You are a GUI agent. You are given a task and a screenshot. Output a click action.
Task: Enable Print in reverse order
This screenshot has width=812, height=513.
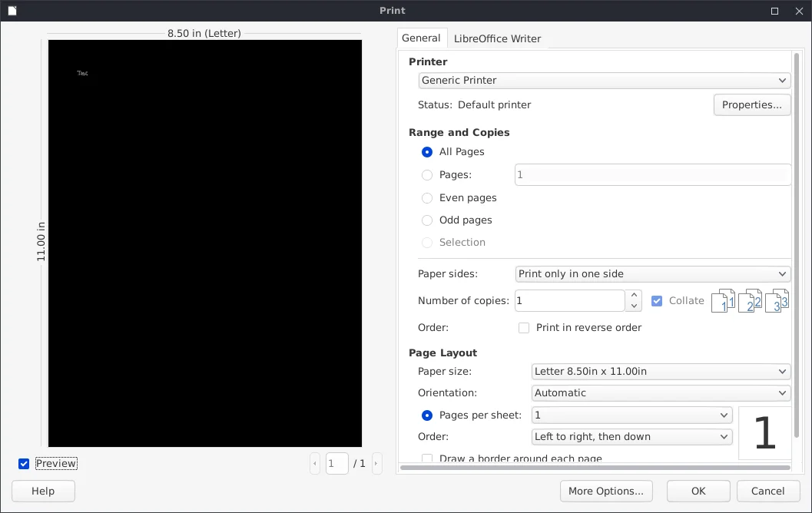tap(524, 328)
